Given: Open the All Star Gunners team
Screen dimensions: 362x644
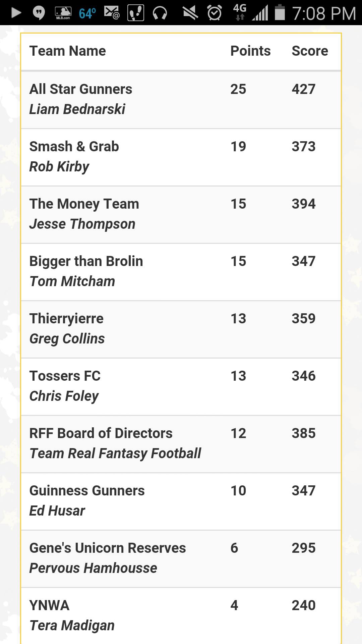Looking at the screenshot, I should (81, 89).
